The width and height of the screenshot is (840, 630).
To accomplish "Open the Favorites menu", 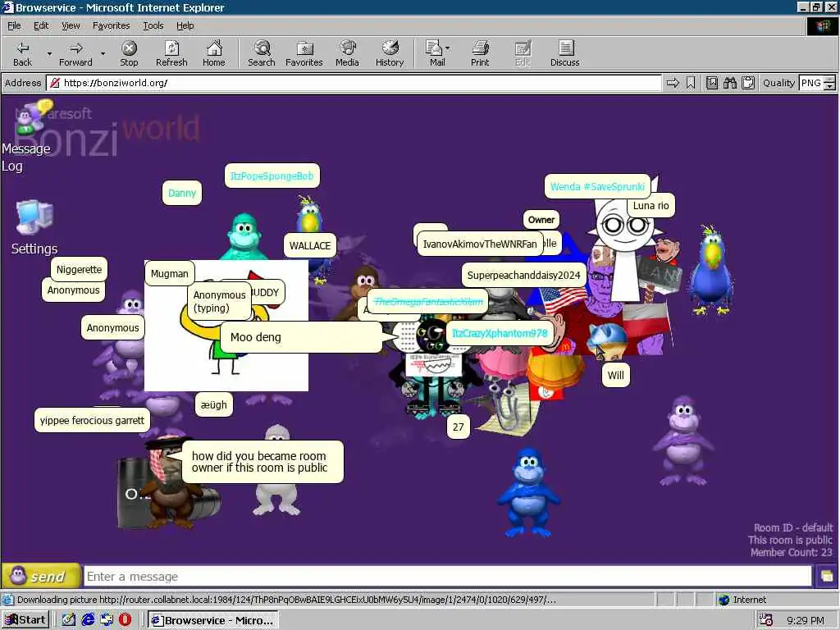I will (x=111, y=25).
